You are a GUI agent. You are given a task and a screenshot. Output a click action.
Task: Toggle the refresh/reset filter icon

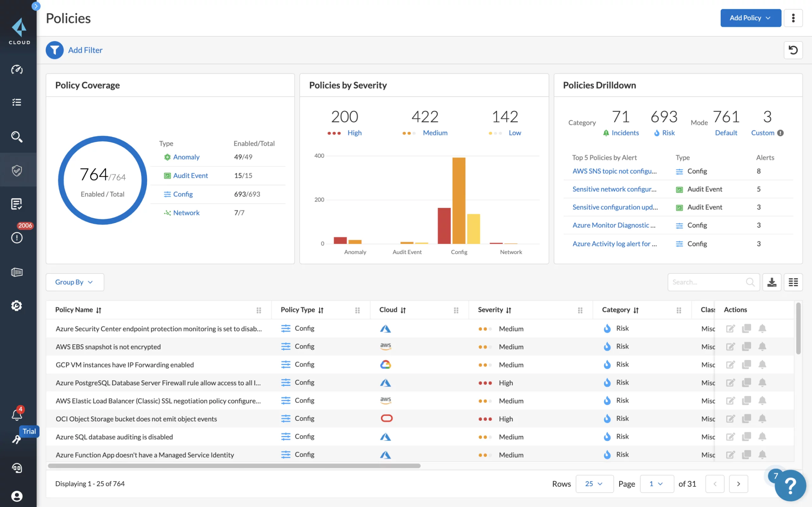pos(793,50)
